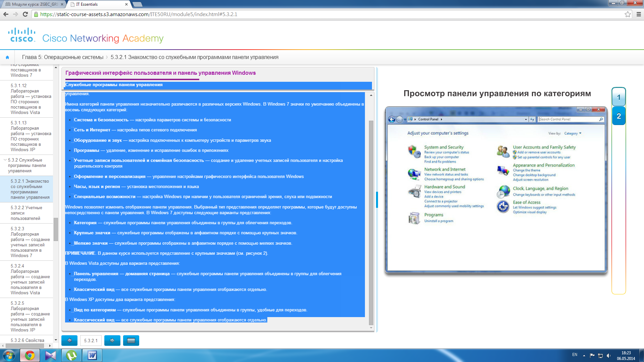Click heading Служебные программы панели управления
The height and width of the screenshot is (362, 644).
114,85
